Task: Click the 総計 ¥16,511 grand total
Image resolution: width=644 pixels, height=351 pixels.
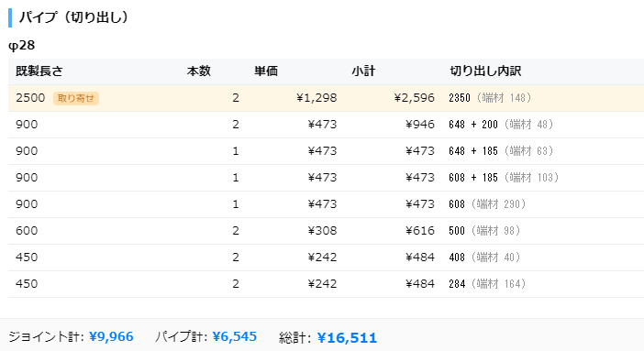Action: point(328,337)
